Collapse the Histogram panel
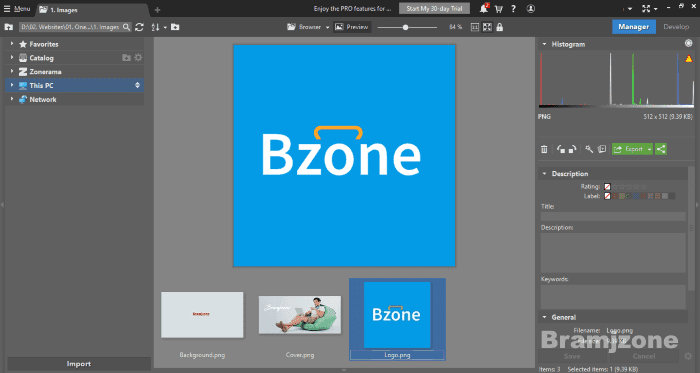 click(x=544, y=44)
